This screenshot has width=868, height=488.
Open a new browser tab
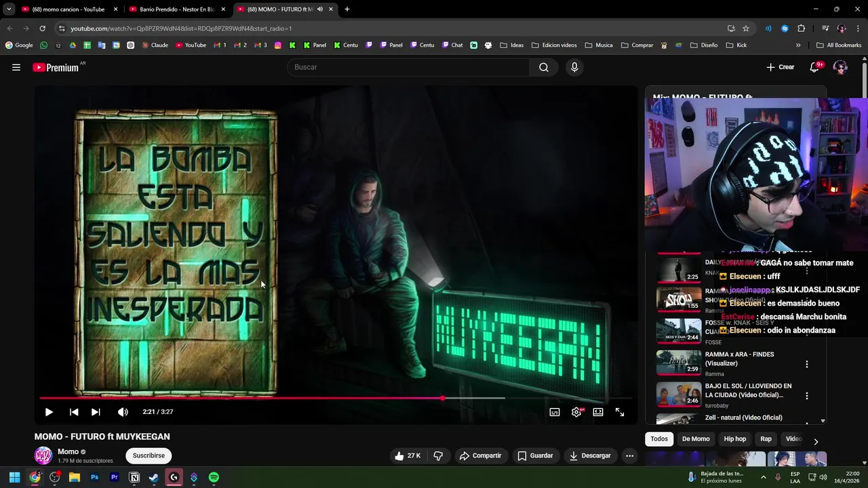pos(347,9)
